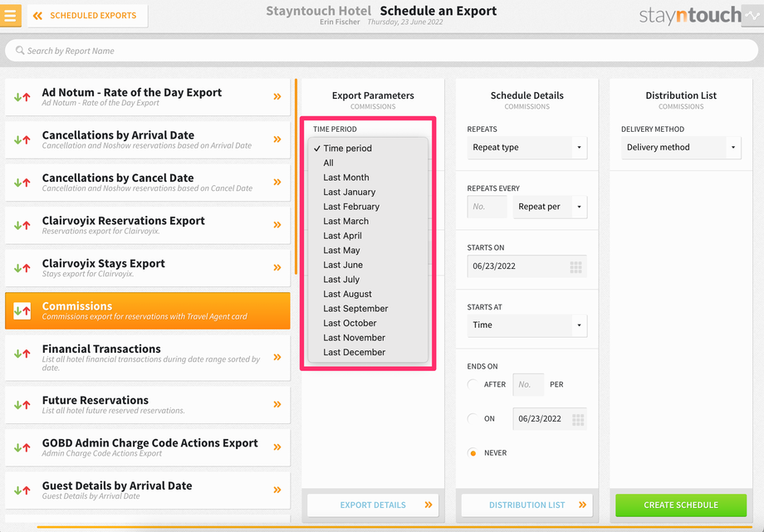This screenshot has width=764, height=532.
Task: Click the green Create Schedule button
Action: point(681,505)
